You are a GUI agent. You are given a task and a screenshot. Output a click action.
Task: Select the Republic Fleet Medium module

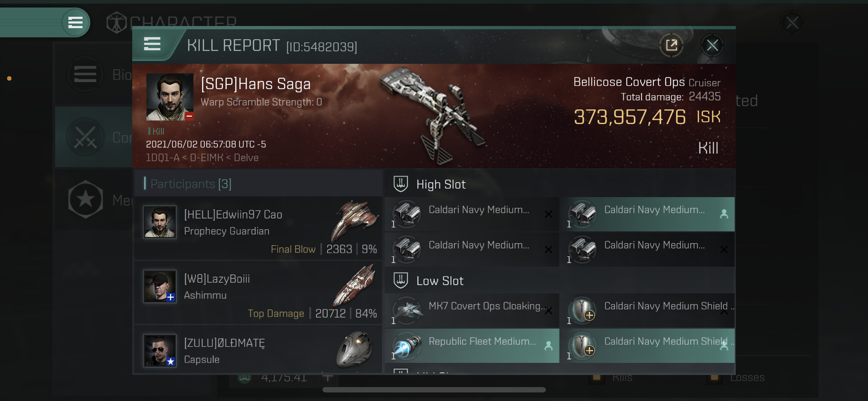472,346
